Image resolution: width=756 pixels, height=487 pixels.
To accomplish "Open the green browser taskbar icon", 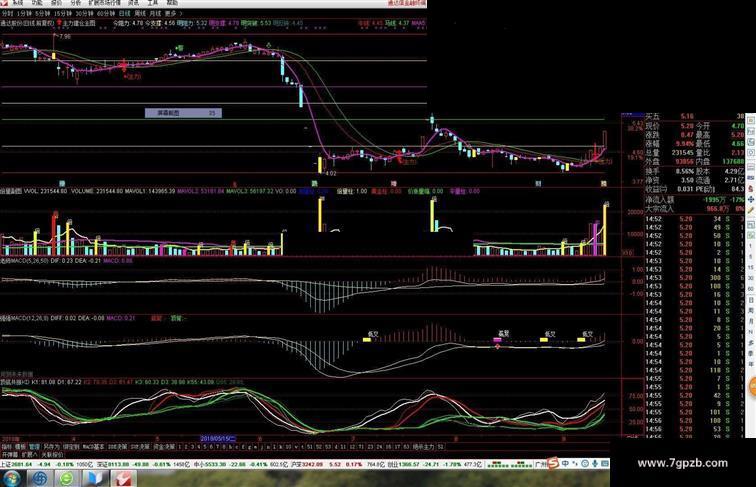I will pos(67,478).
